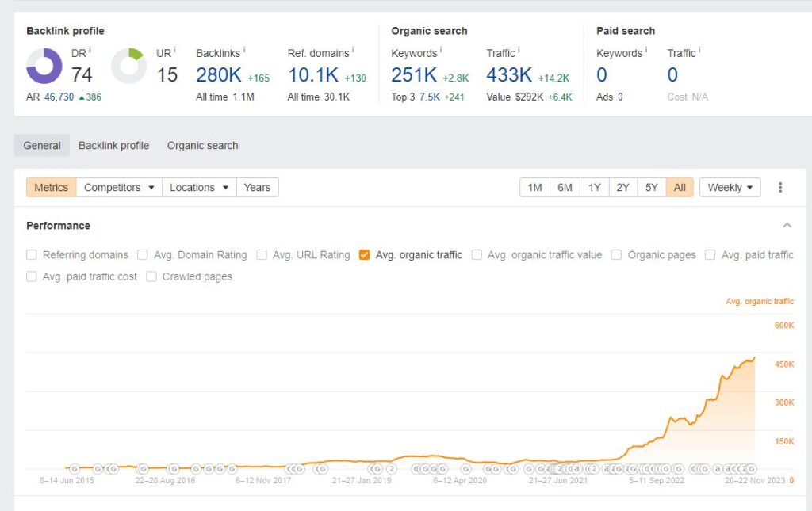Open the Locations dropdown

coord(199,188)
